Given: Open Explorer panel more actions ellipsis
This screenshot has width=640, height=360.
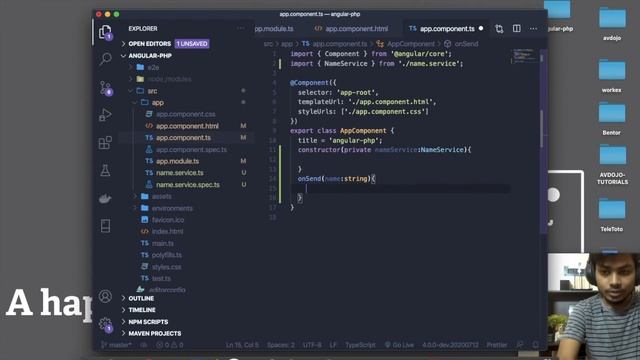Looking at the screenshot, I should pos(241,29).
